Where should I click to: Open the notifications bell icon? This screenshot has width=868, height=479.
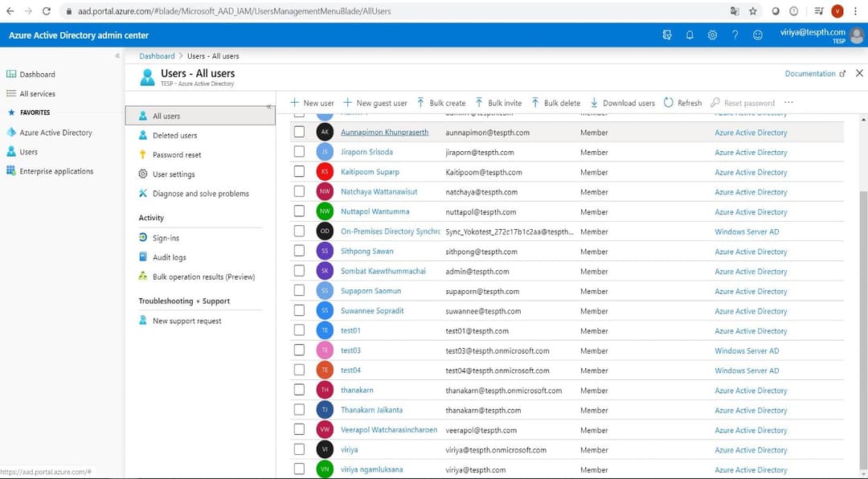(690, 35)
